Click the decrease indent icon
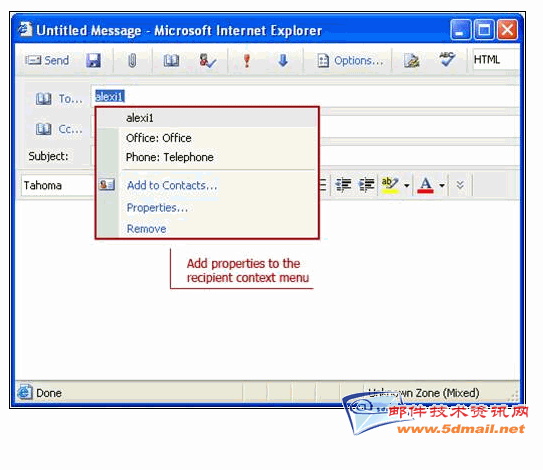Viewport: 543px width, 470px height. [x=343, y=185]
